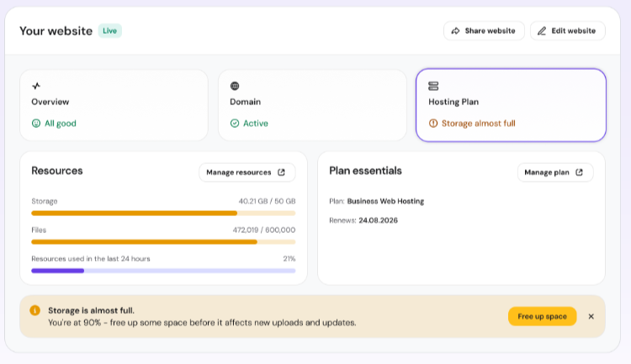Open the Manage plan button
This screenshot has height=364, width=631.
tap(555, 172)
